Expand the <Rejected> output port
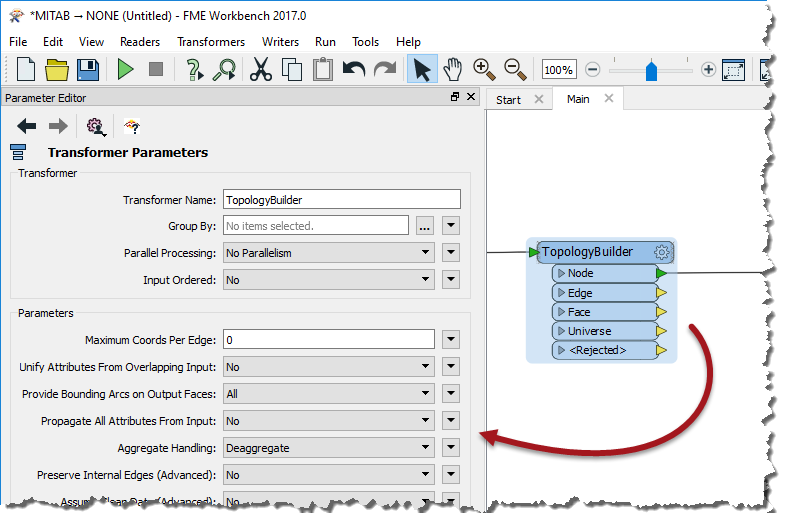Viewport: 787px width, 513px height. tap(561, 350)
